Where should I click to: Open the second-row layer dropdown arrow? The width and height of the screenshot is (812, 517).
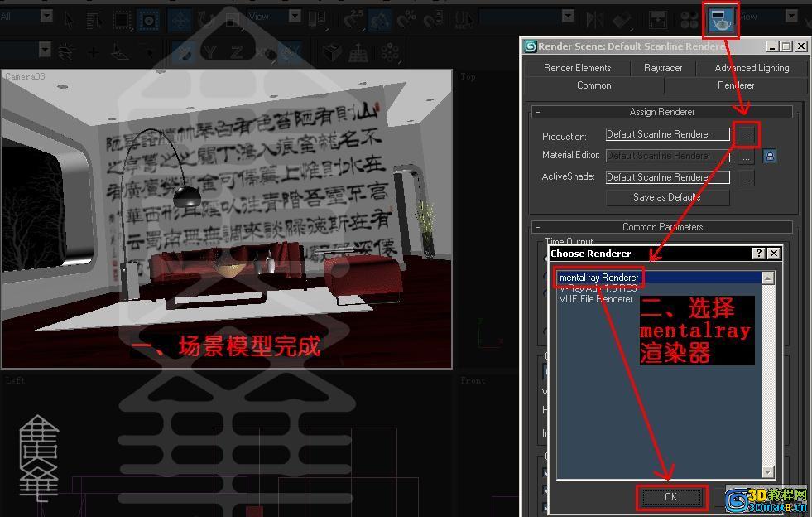click(45, 49)
